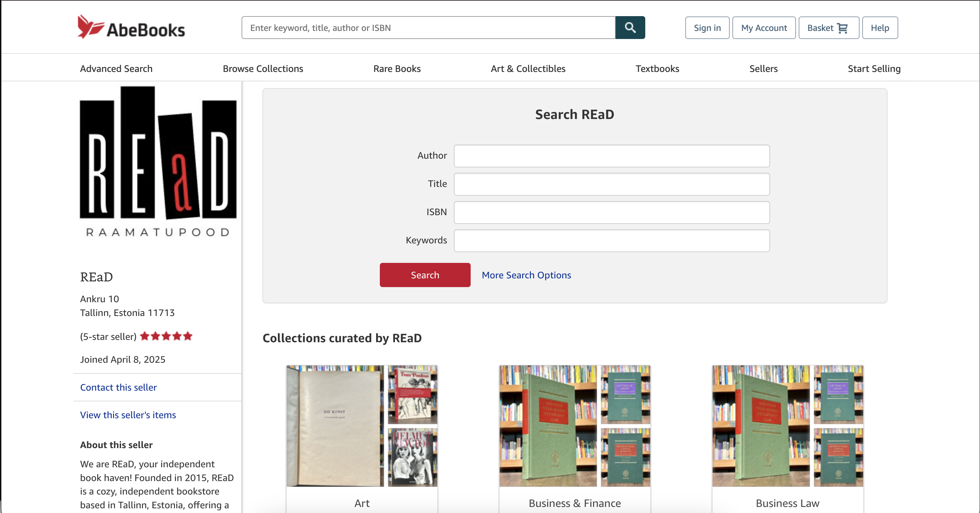
Task: Click the five-star seller rating stars
Action: tap(166, 336)
